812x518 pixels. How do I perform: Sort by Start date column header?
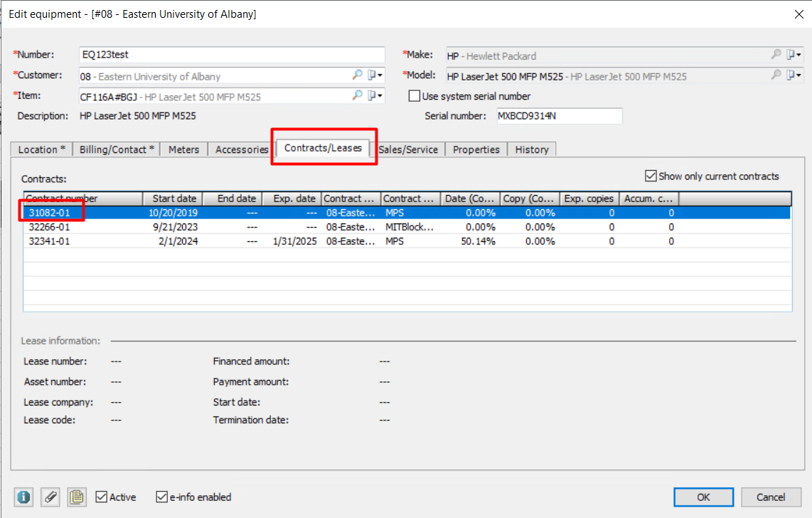pyautogui.click(x=173, y=199)
